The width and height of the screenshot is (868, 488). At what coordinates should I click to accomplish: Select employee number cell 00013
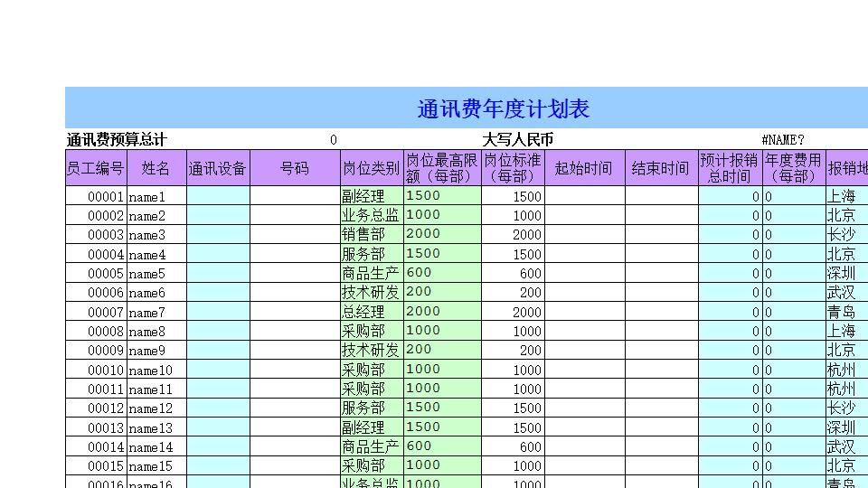(97, 427)
